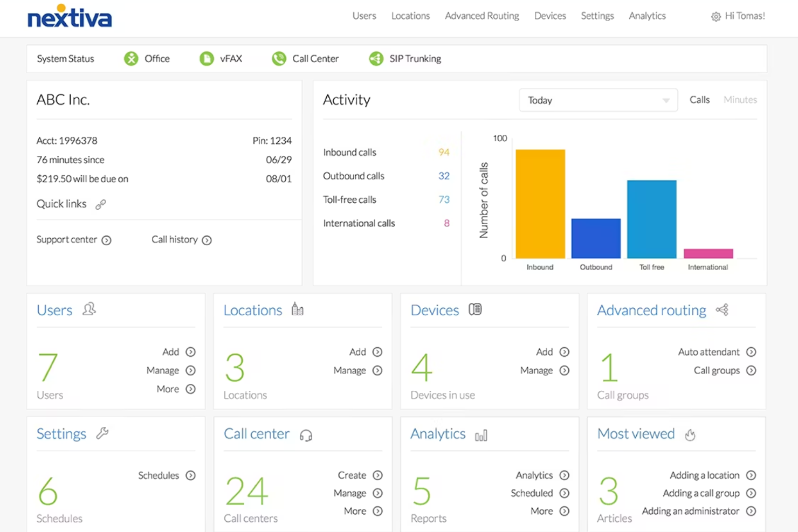Click the Settings card wrench icon
This screenshot has width=798, height=532.
tap(102, 433)
